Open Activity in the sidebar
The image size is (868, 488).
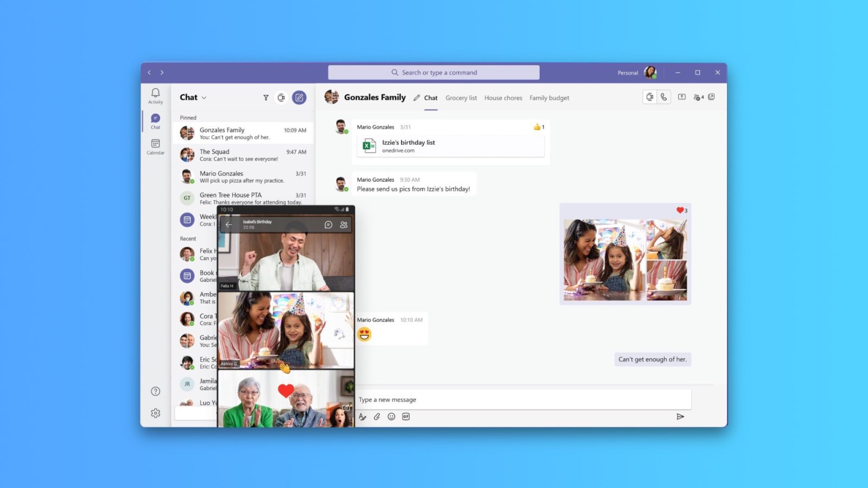pos(155,95)
